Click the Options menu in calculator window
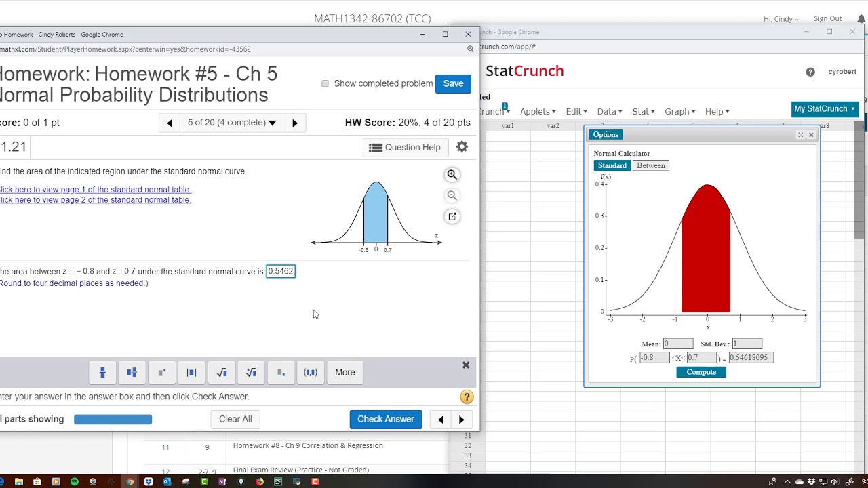 606,135
